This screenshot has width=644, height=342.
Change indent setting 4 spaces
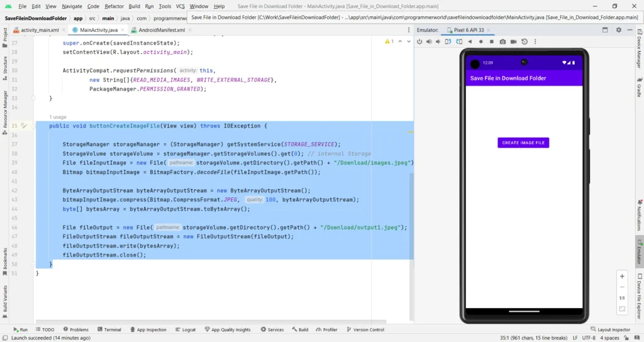tap(609, 338)
